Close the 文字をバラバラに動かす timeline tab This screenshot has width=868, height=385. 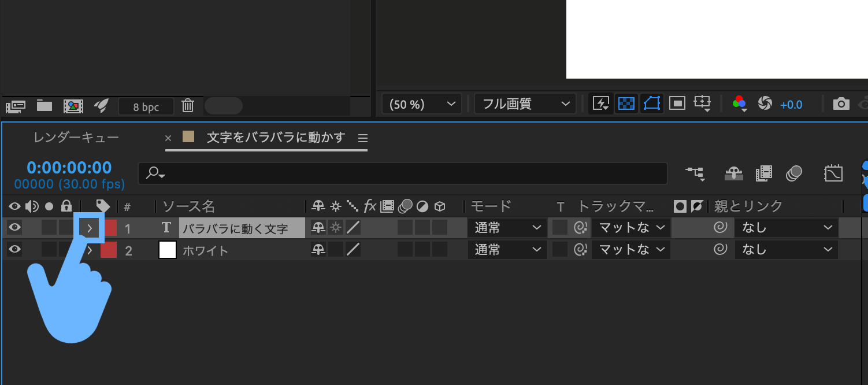point(168,138)
